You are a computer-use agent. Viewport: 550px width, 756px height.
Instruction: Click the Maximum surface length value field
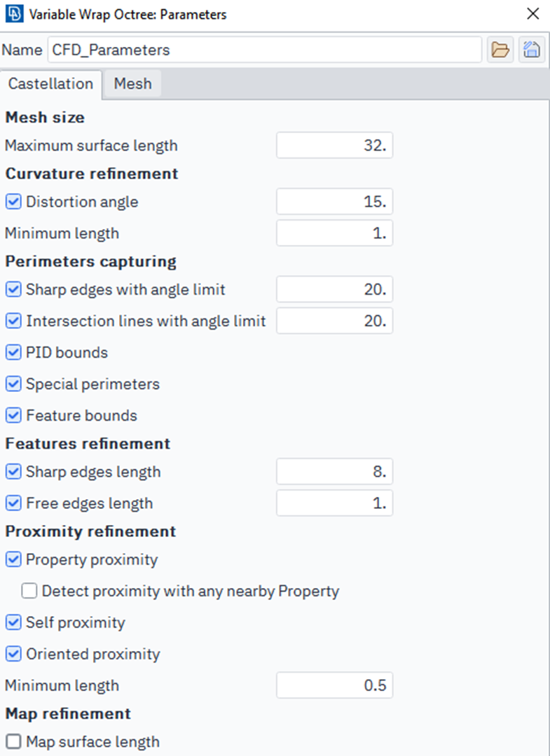334,146
